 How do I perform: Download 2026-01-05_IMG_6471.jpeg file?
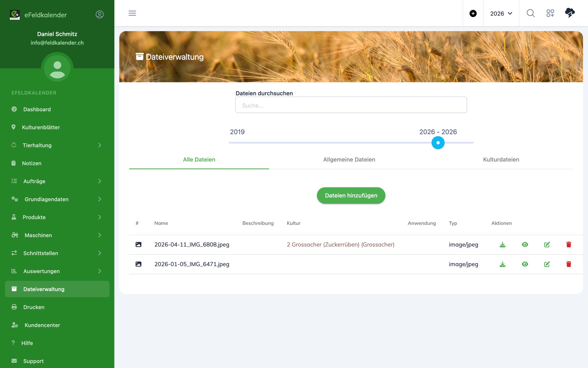502,264
